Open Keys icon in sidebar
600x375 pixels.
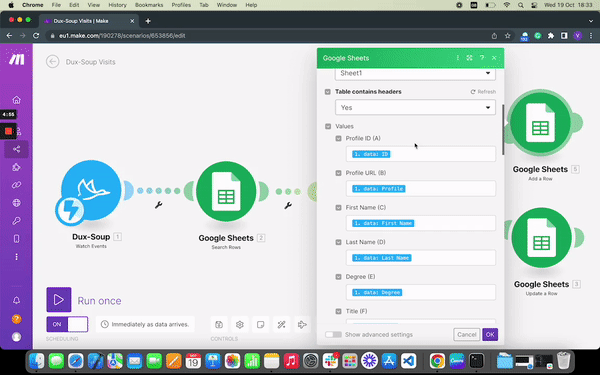16,221
